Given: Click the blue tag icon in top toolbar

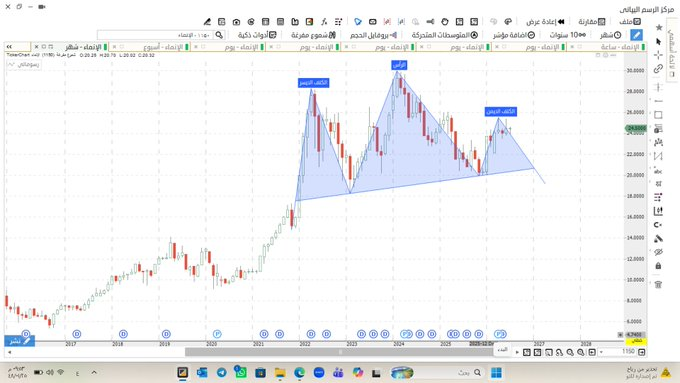Looking at the screenshot, I should 358,21.
